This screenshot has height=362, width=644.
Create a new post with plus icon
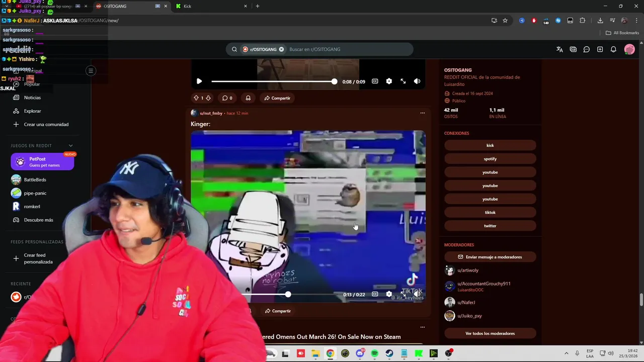[600, 49]
